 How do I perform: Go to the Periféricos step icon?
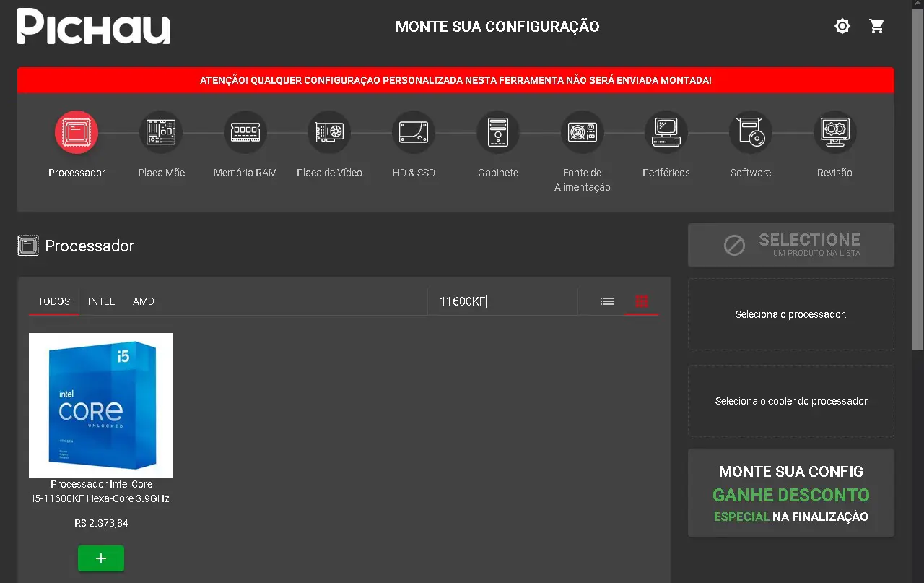pyautogui.click(x=666, y=132)
